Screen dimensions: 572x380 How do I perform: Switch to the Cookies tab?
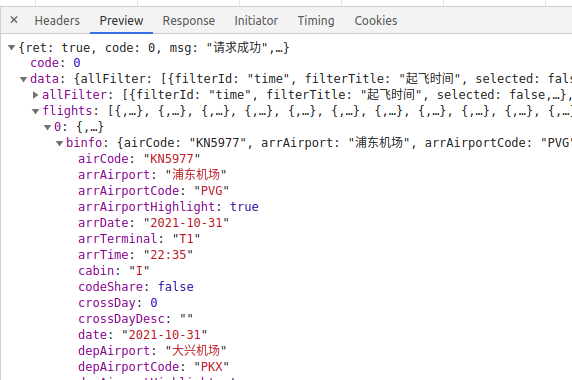click(x=376, y=21)
